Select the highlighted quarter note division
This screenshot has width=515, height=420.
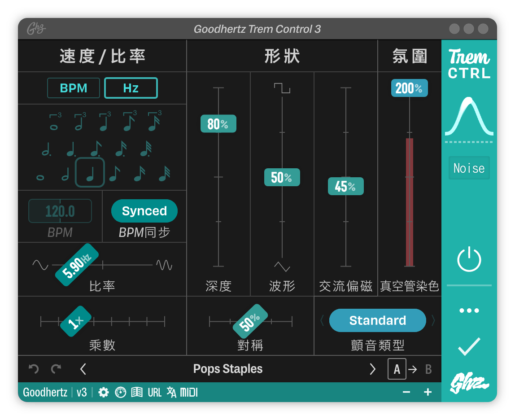(90, 173)
